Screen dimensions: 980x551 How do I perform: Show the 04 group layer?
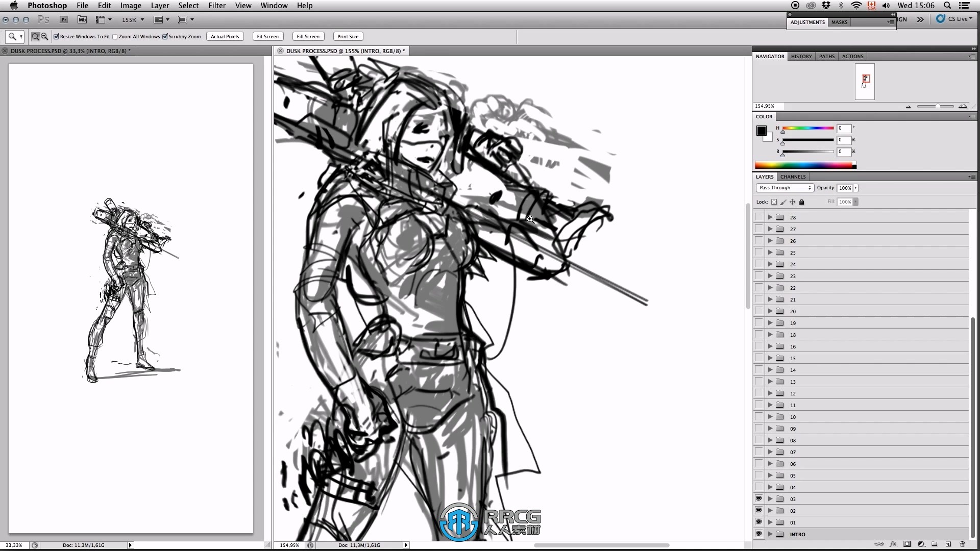tap(758, 487)
